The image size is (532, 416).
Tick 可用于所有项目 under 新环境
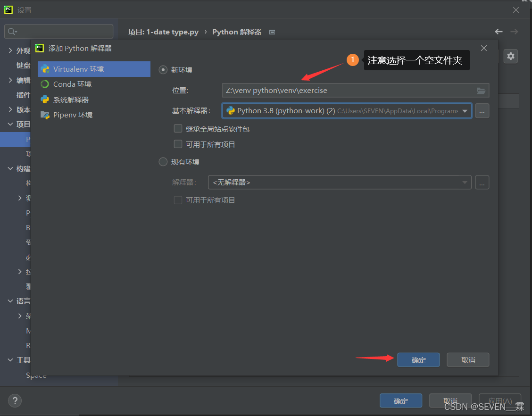coord(178,144)
